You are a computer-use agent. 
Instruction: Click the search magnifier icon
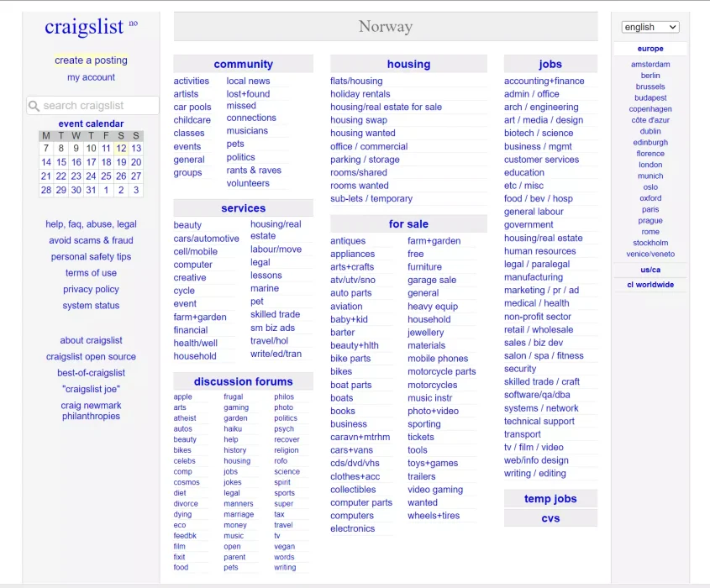[x=34, y=106]
